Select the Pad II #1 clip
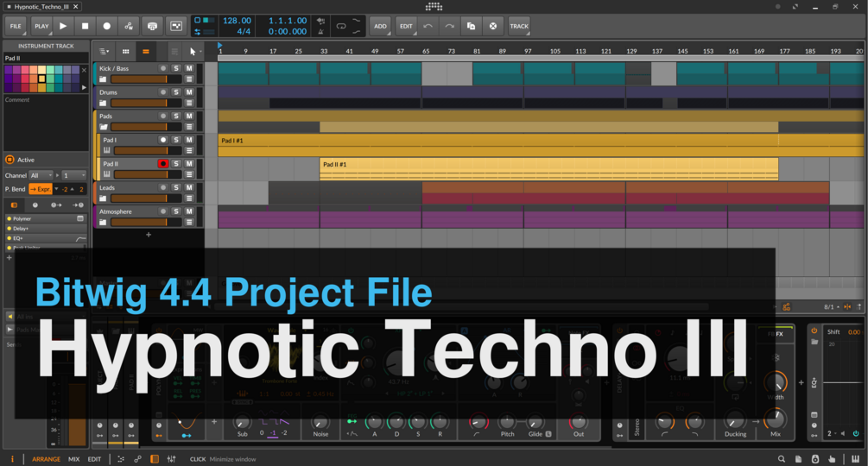The image size is (868, 466). pyautogui.click(x=548, y=168)
